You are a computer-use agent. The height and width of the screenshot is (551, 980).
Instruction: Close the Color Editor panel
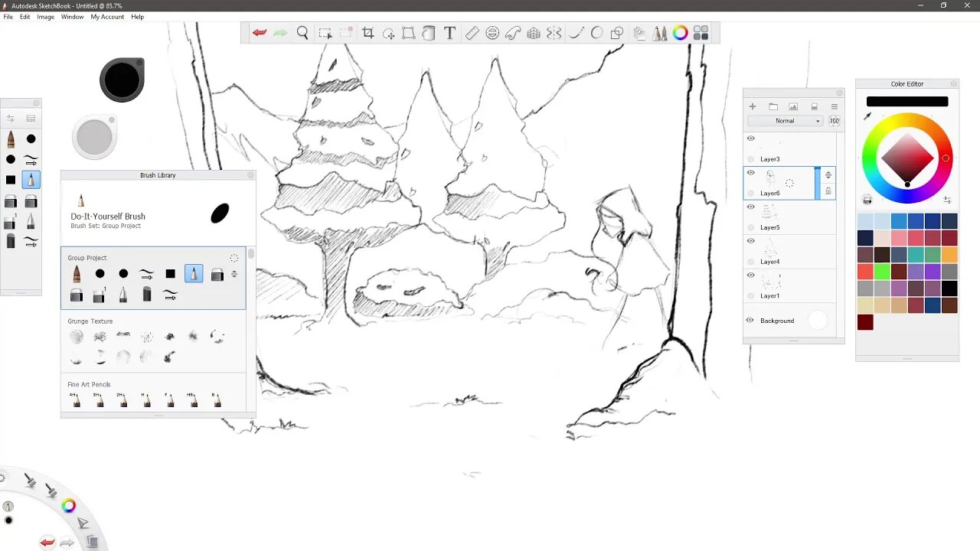[x=954, y=83]
